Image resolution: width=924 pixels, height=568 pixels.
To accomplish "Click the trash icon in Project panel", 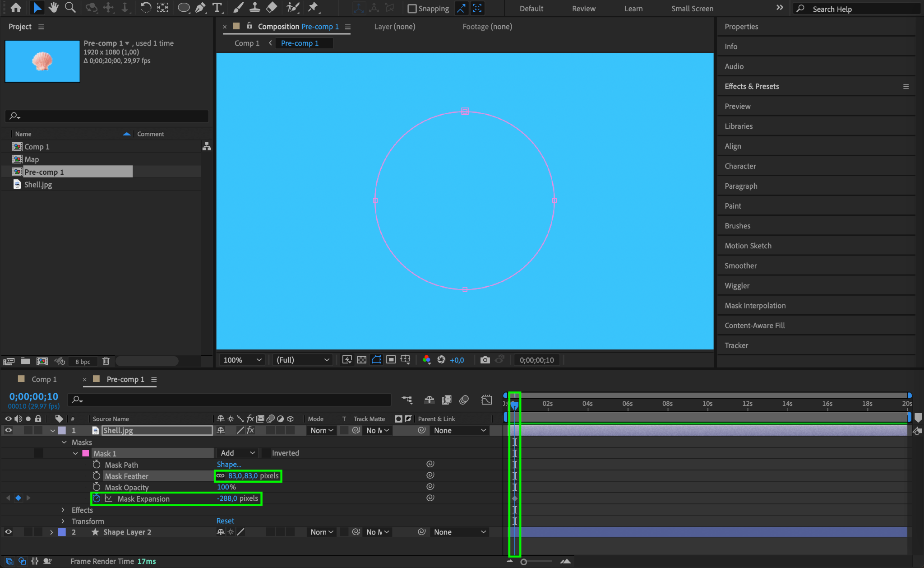I will [x=106, y=361].
